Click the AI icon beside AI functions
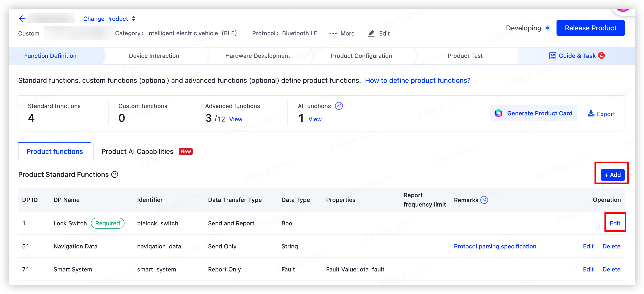This screenshot has width=644, height=294. click(x=339, y=106)
